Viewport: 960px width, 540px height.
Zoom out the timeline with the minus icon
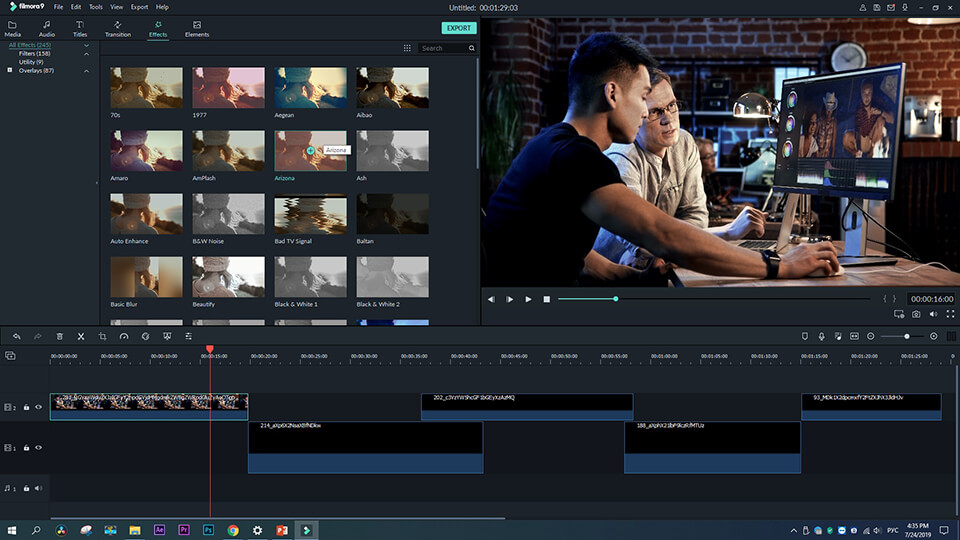click(x=871, y=336)
